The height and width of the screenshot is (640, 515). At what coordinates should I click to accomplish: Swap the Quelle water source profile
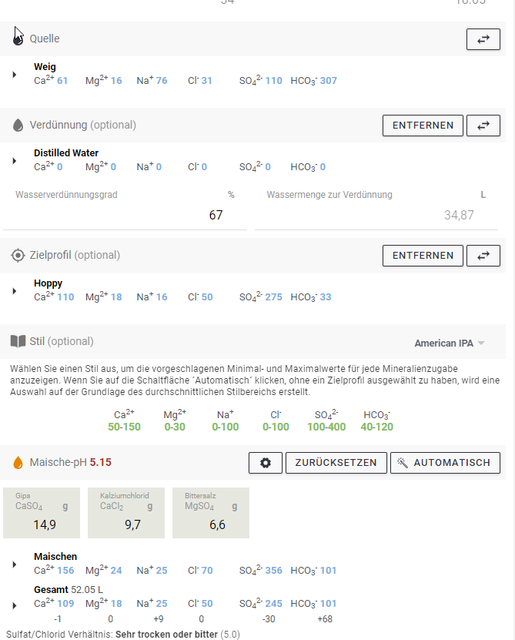pyautogui.click(x=483, y=39)
